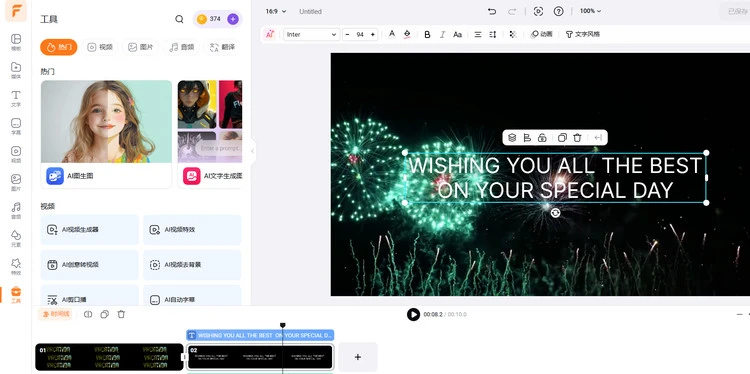Redo the last undone action
750x374 pixels.
pos(512,11)
